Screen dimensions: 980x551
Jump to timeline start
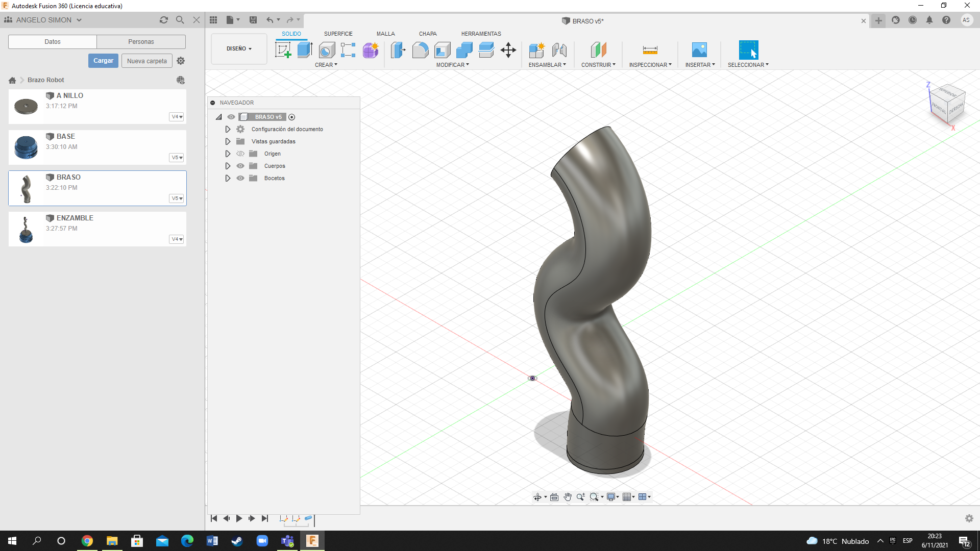point(214,518)
